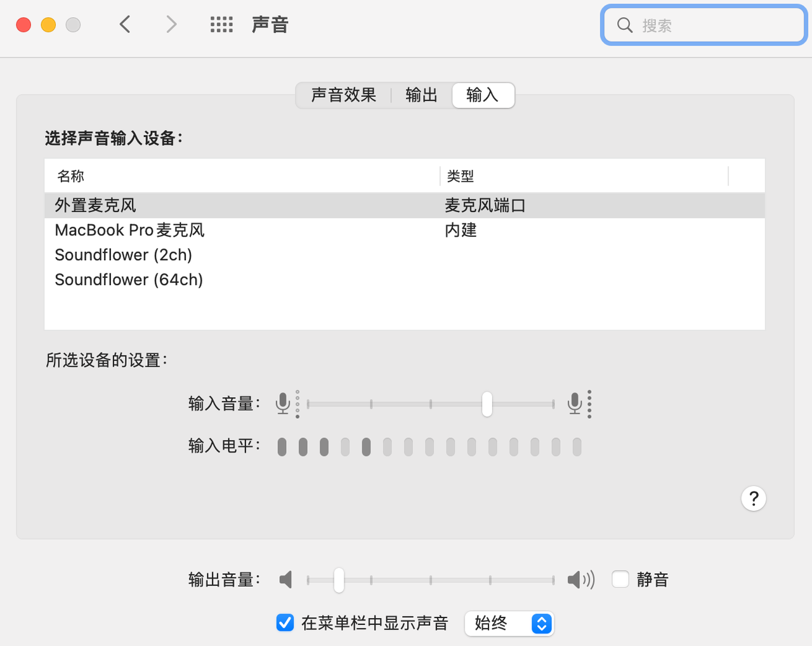Viewport: 812px width, 646px height.
Task: Adjust the 输出音量 slider thumb
Action: (339, 580)
